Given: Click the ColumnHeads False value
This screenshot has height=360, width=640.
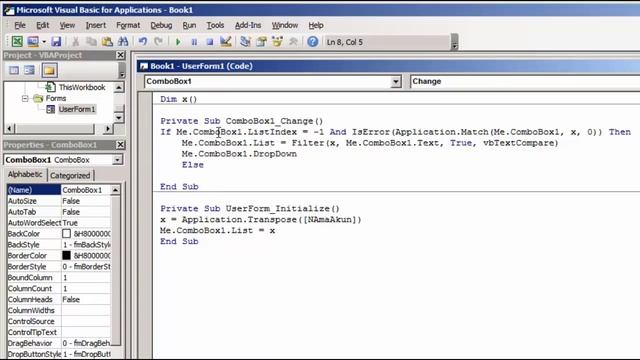Looking at the screenshot, I should point(86,299).
